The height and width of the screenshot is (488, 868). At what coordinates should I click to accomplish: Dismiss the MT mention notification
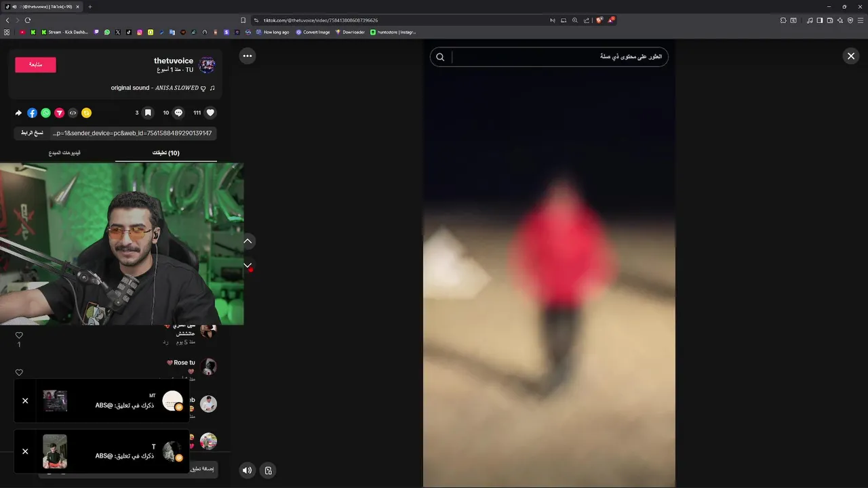[x=25, y=401]
